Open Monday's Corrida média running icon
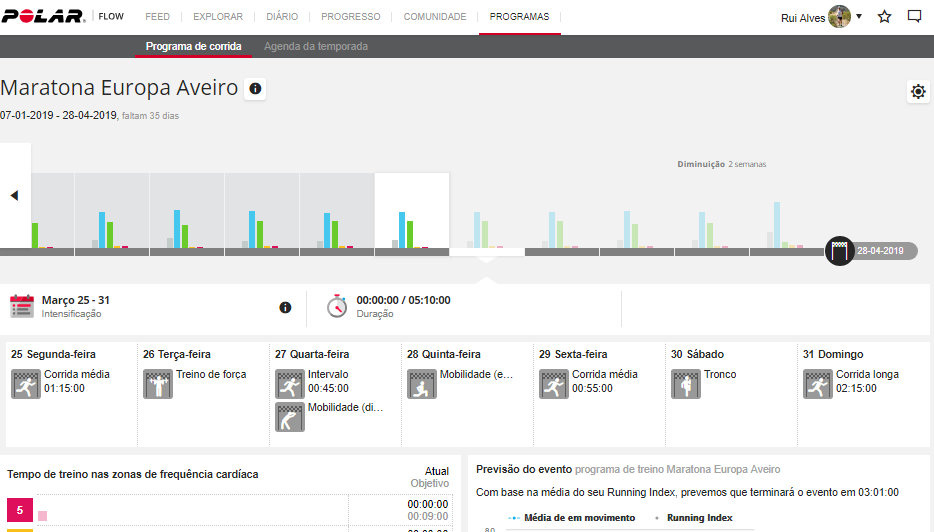 coord(26,384)
